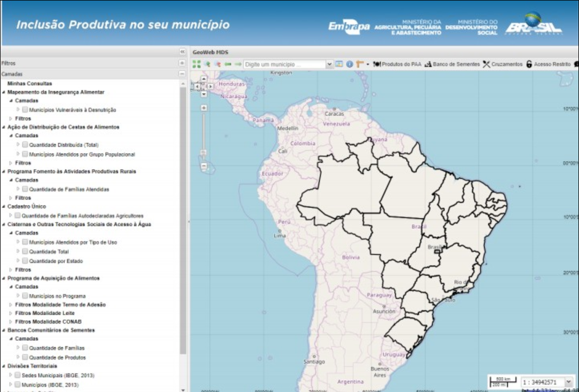
Task: Open the measure tool dropdown arrow
Action: tap(368, 65)
